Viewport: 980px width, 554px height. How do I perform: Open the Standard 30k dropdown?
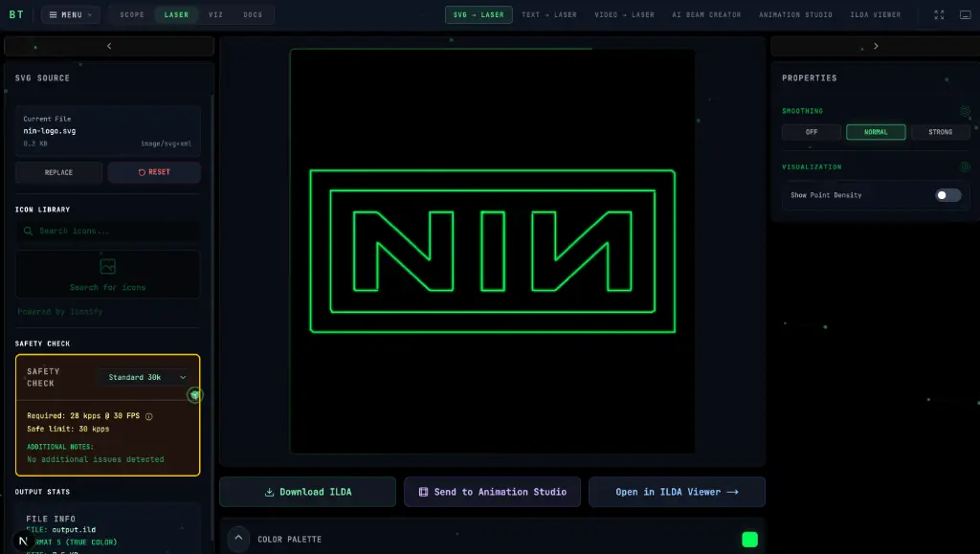click(146, 377)
